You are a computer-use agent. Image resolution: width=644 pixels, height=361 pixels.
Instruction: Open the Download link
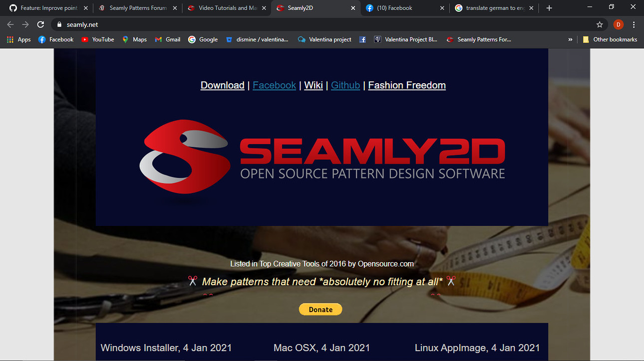click(x=222, y=85)
